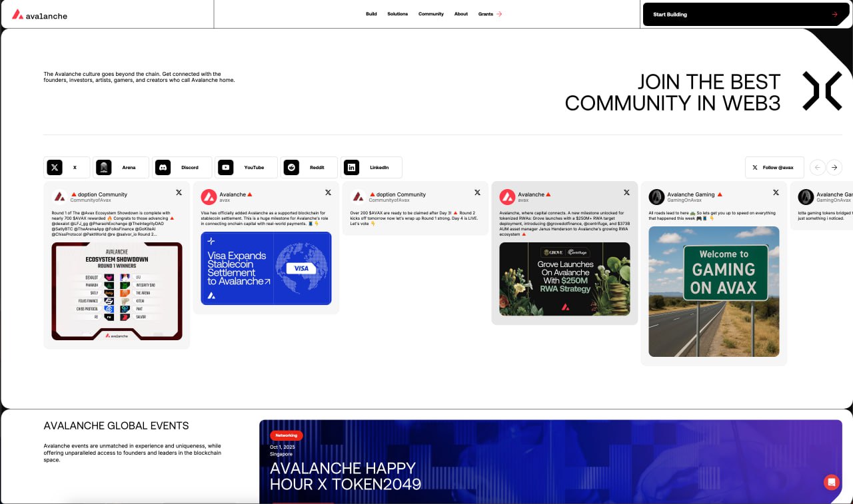
Task: Click the Start Building button
Action: pyautogui.click(x=746, y=14)
